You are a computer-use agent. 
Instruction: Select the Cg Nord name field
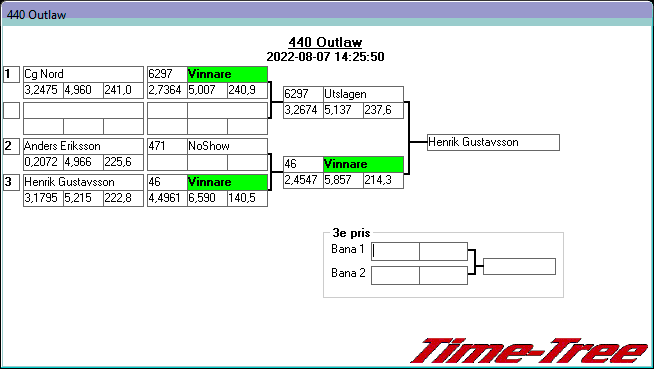(83, 74)
